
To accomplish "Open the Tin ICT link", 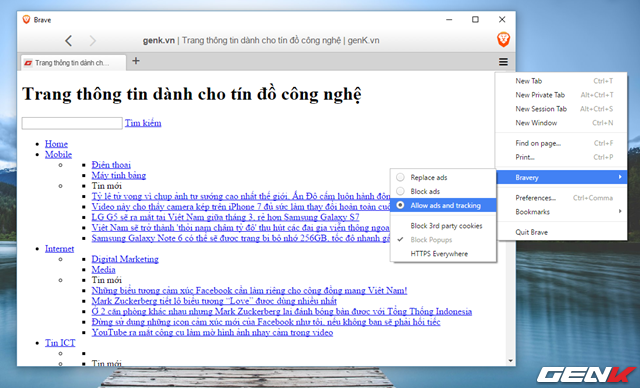I will point(60,343).
